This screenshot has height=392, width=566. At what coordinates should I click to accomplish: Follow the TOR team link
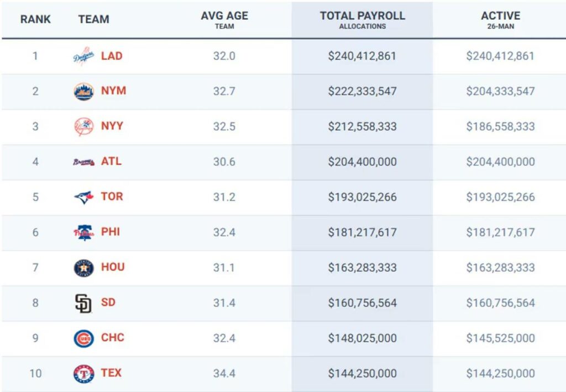[112, 197]
